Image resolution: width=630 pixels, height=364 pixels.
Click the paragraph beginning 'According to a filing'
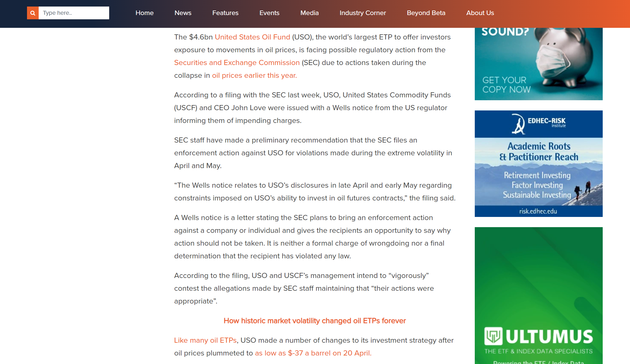312,108
